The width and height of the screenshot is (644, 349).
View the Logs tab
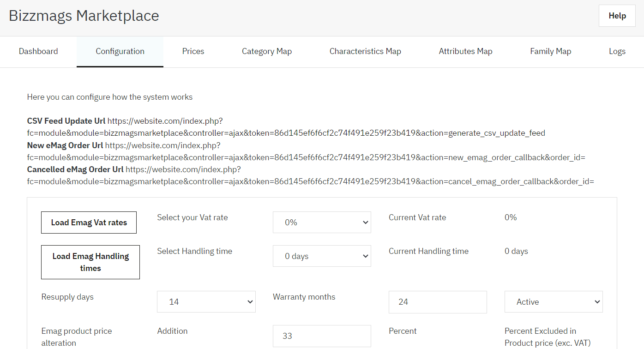(x=617, y=52)
